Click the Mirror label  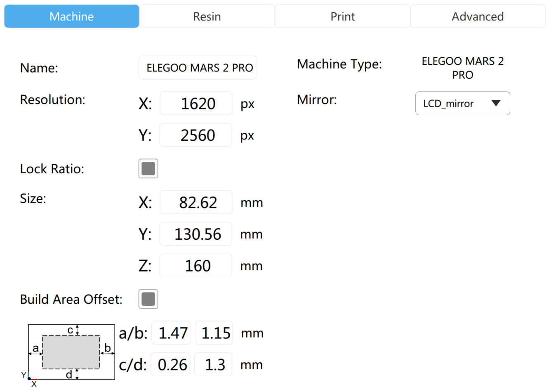[317, 100]
